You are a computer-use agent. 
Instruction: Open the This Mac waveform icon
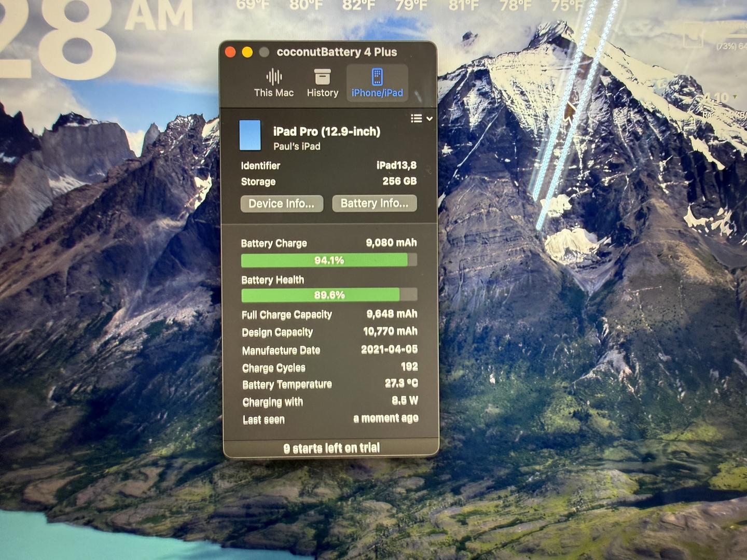[x=274, y=77]
